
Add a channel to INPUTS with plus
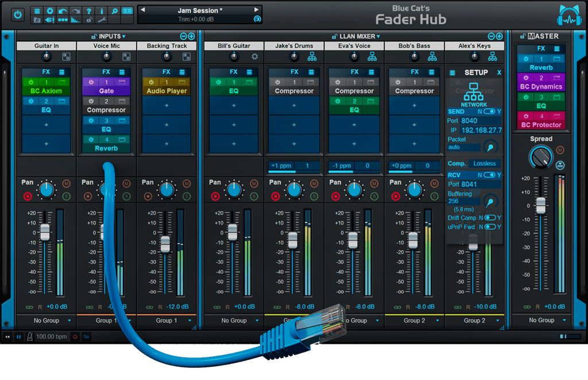(x=191, y=36)
